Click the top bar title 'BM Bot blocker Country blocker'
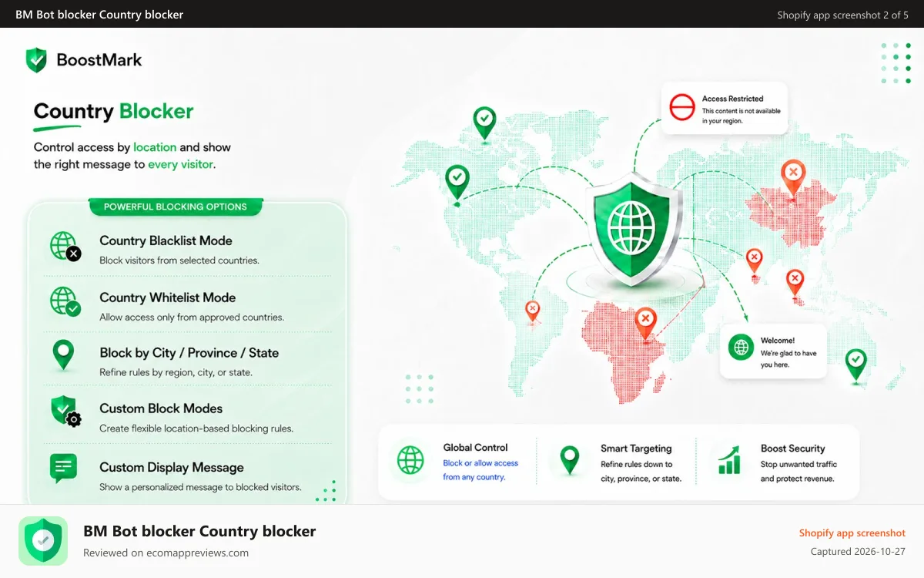The width and height of the screenshot is (924, 578). [99, 15]
